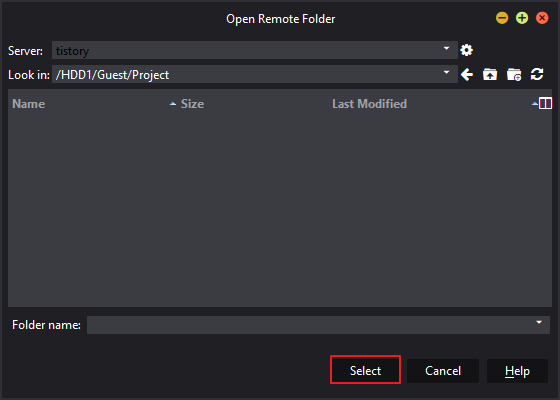
Task: Create a new folder on the remote server
Action: coord(514,75)
